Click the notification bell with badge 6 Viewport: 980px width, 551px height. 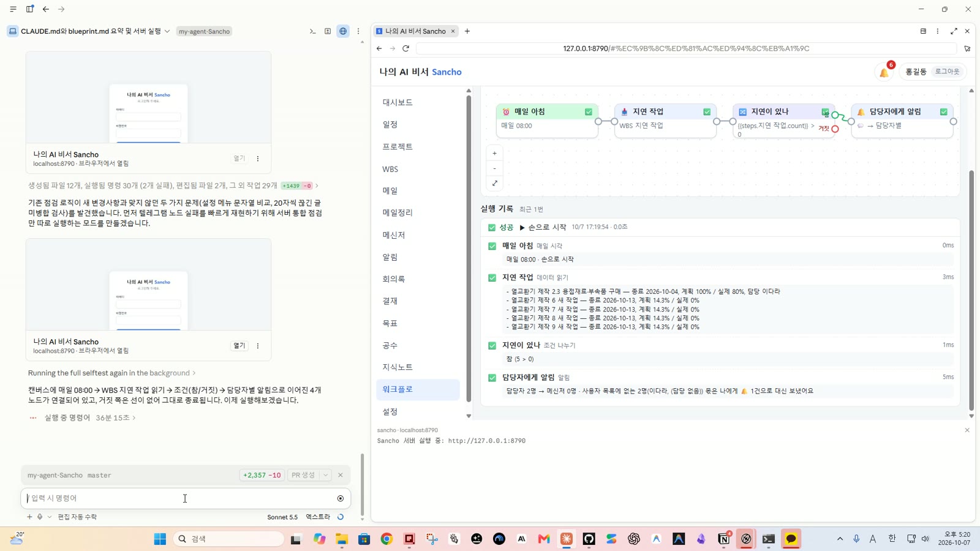884,72
